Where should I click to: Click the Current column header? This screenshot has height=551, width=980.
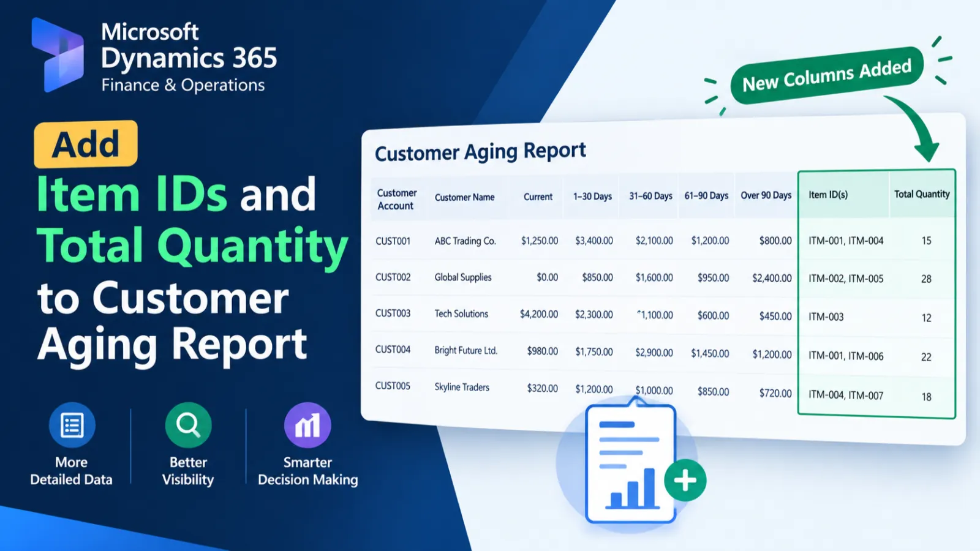coord(538,197)
